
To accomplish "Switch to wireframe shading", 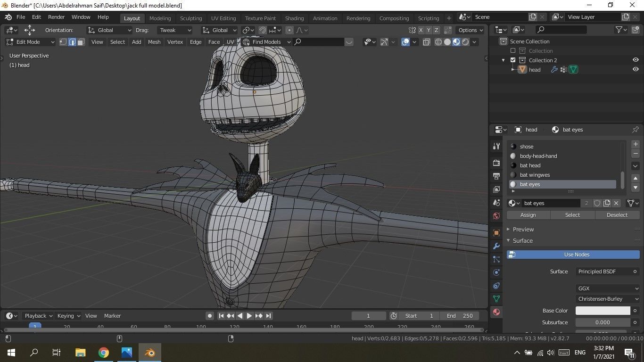I will [x=438, y=42].
